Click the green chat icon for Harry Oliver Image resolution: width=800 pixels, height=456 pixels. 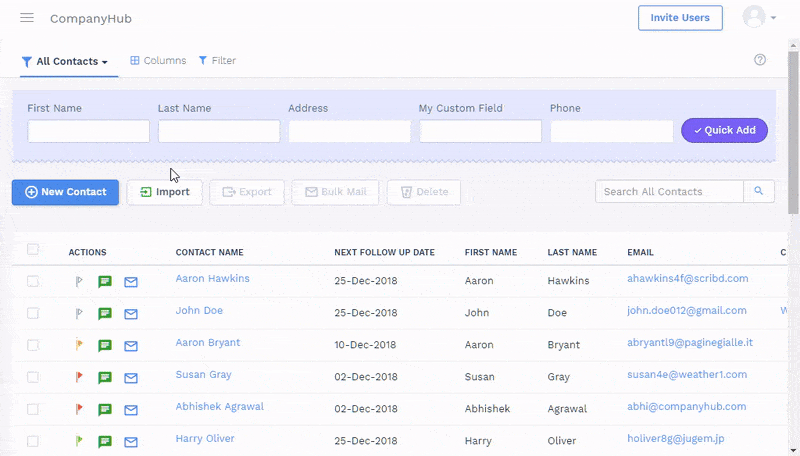pyautogui.click(x=105, y=441)
